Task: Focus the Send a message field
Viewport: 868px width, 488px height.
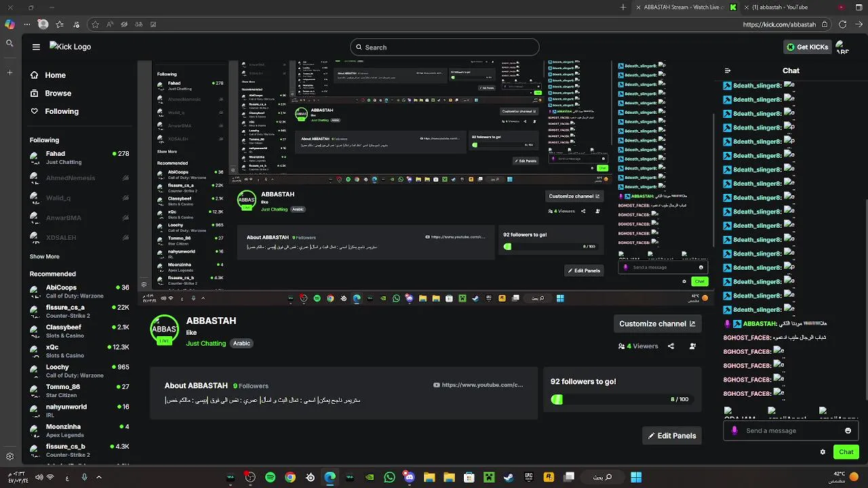Action: [790, 430]
